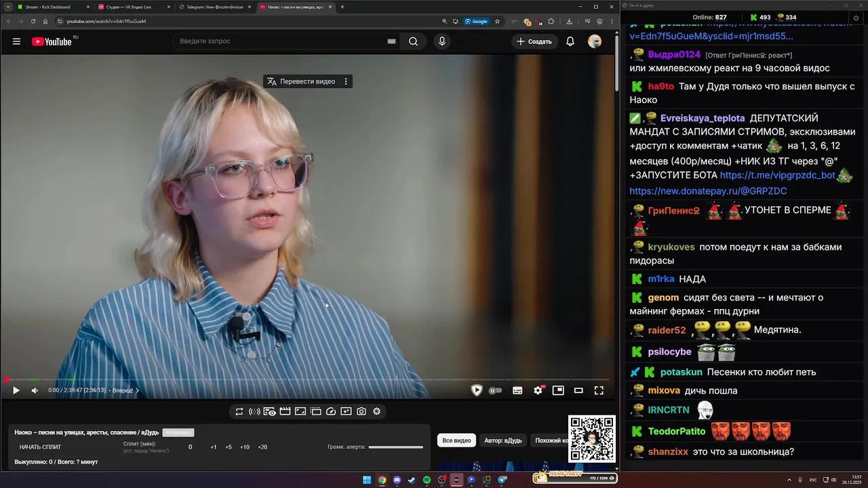Play the video with the play button
The height and width of the screenshot is (488, 868).
[x=16, y=390]
